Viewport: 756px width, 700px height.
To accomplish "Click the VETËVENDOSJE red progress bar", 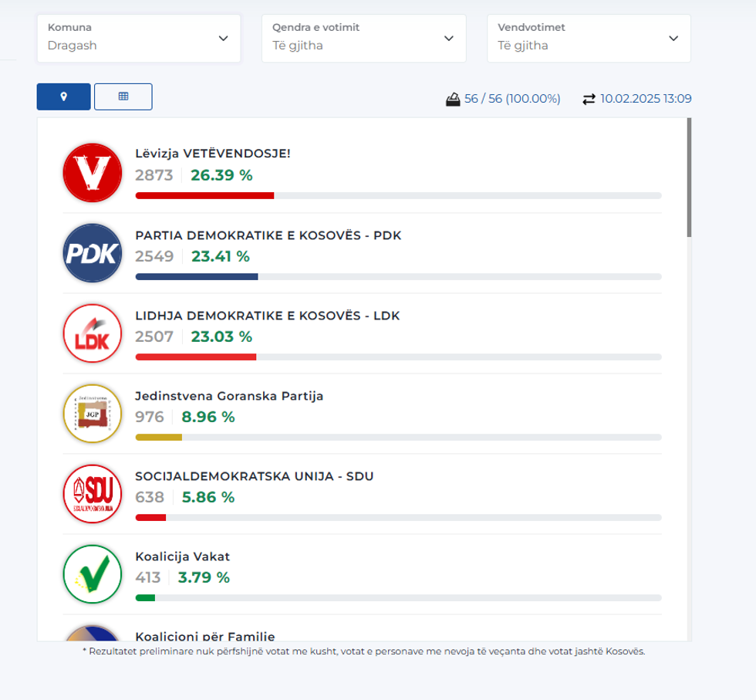I will click(x=204, y=196).
